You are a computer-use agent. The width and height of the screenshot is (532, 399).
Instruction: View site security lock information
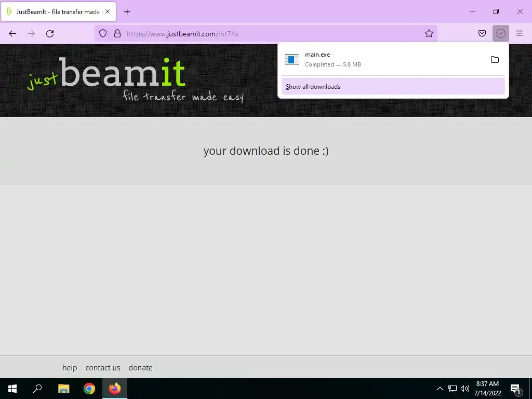[117, 34]
